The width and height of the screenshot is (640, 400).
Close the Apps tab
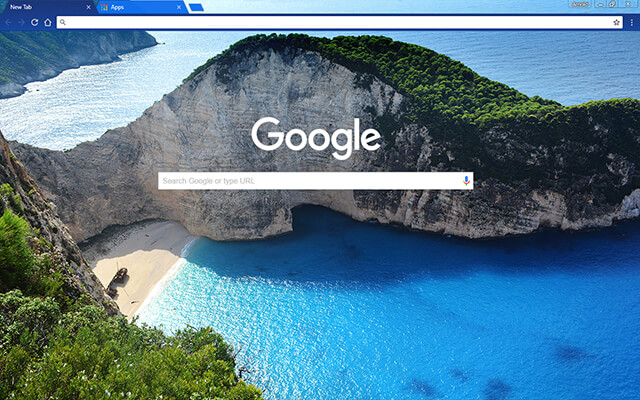[x=179, y=7]
